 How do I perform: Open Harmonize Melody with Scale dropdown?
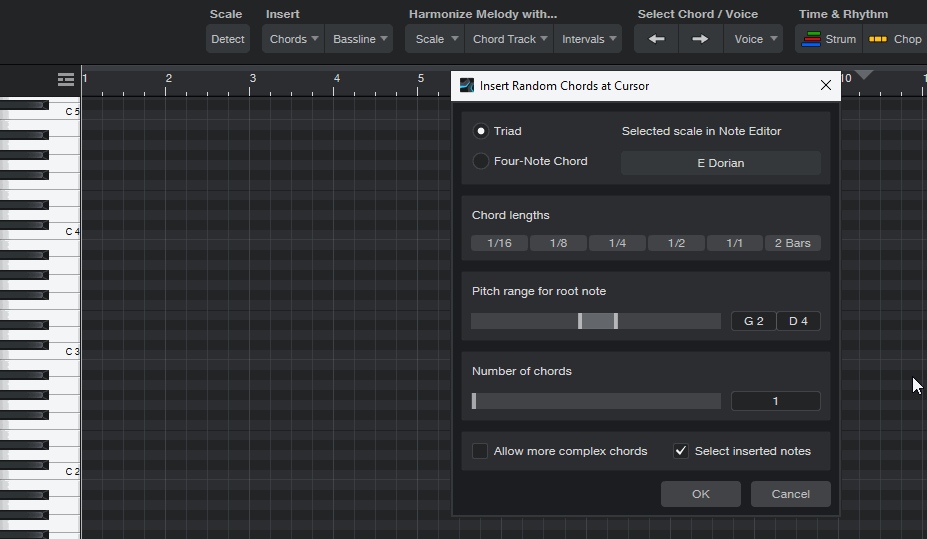click(x=436, y=39)
